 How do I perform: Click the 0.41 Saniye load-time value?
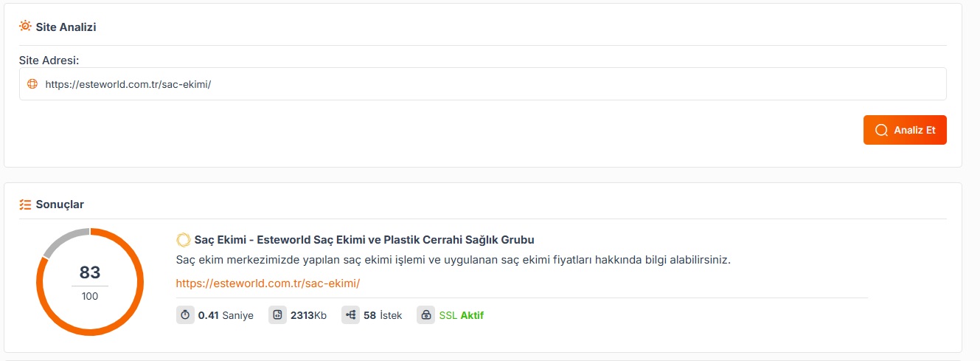pos(226,315)
